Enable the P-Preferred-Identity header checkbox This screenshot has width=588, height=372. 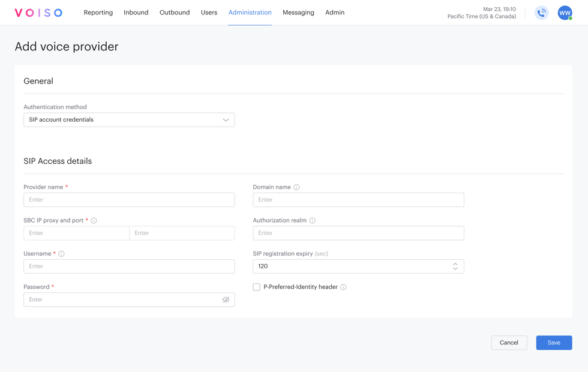click(x=257, y=287)
